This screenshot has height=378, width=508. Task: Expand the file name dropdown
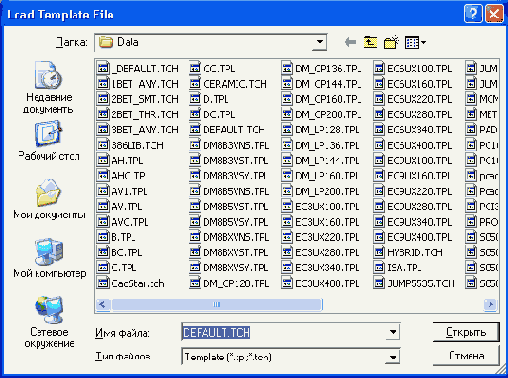pos(393,332)
